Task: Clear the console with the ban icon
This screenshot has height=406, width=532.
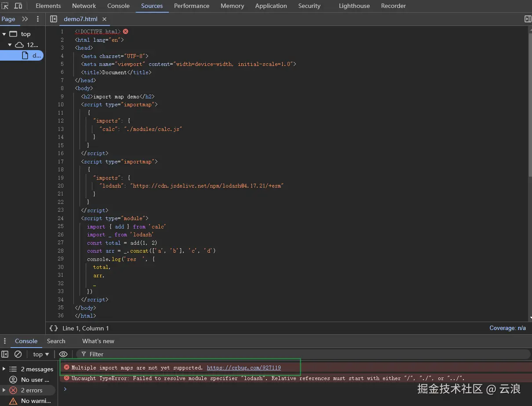Action: (18, 354)
